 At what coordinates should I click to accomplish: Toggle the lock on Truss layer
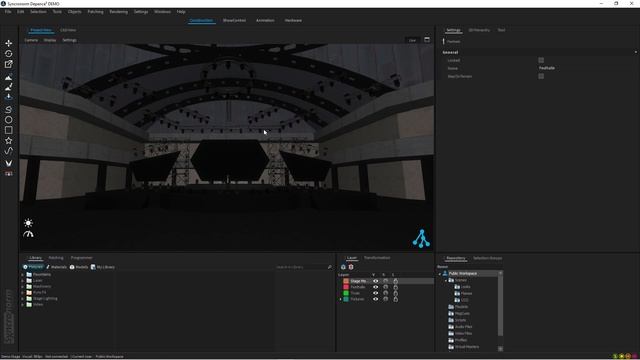point(395,293)
